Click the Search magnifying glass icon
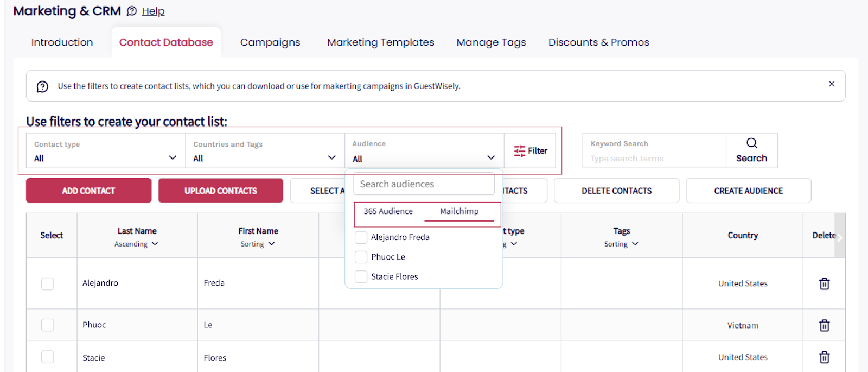Screen dimensions: 868x372 [751, 143]
